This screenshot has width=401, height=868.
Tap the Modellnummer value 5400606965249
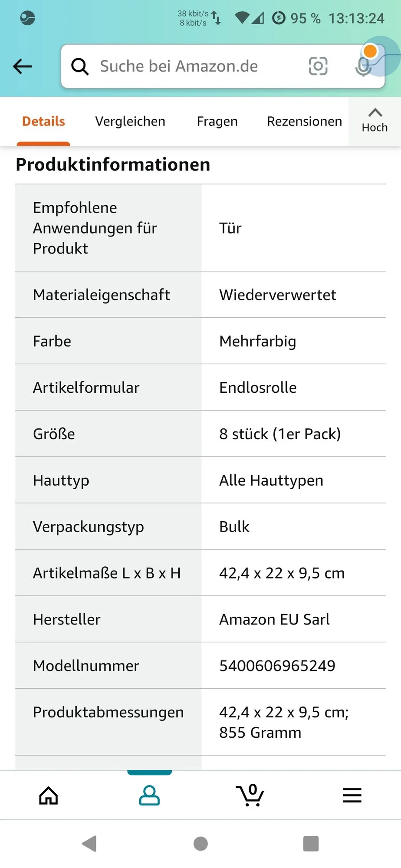click(x=277, y=665)
